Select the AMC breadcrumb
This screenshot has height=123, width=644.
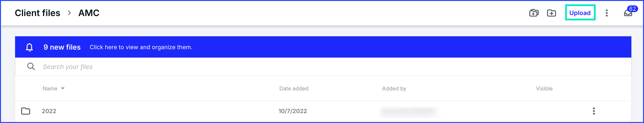[x=89, y=13]
